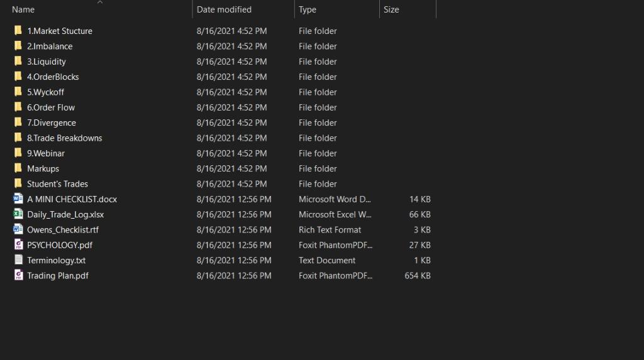This screenshot has width=644, height=360.
Task: Click the PDF icon of PSYCHOLOGY.pdf
Action: click(x=18, y=244)
